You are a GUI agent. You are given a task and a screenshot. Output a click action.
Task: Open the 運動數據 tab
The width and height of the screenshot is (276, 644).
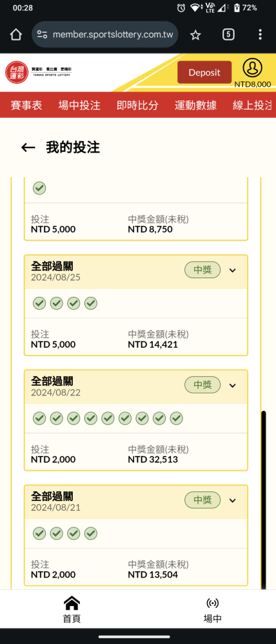(195, 105)
